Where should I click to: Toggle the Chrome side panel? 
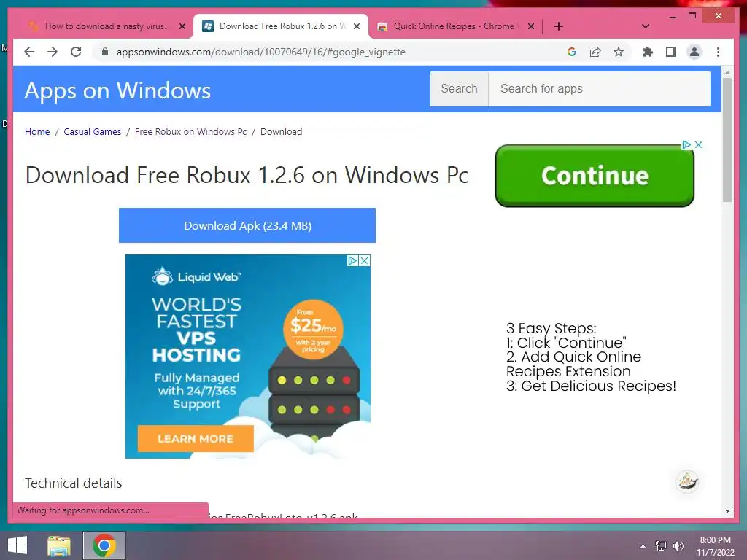(x=671, y=52)
